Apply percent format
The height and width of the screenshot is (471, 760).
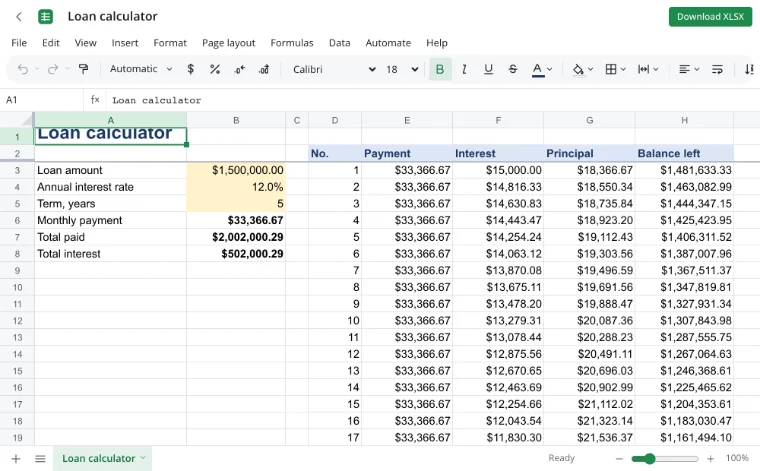215,69
